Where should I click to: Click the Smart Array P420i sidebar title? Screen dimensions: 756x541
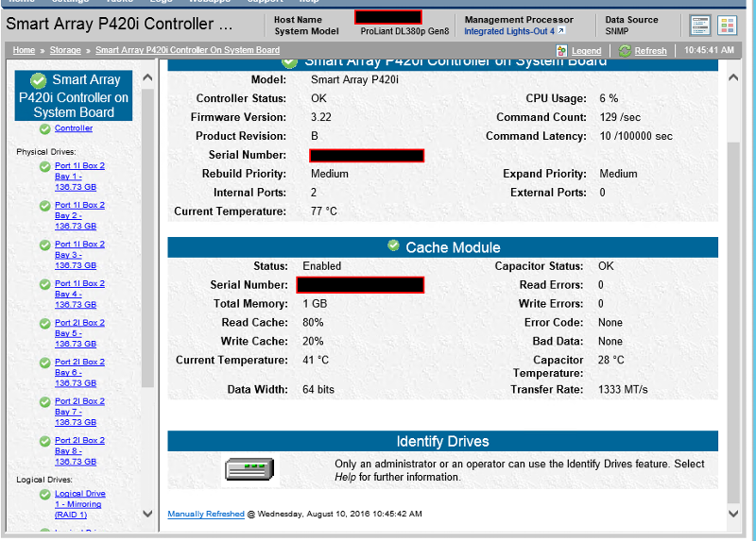tap(74, 96)
